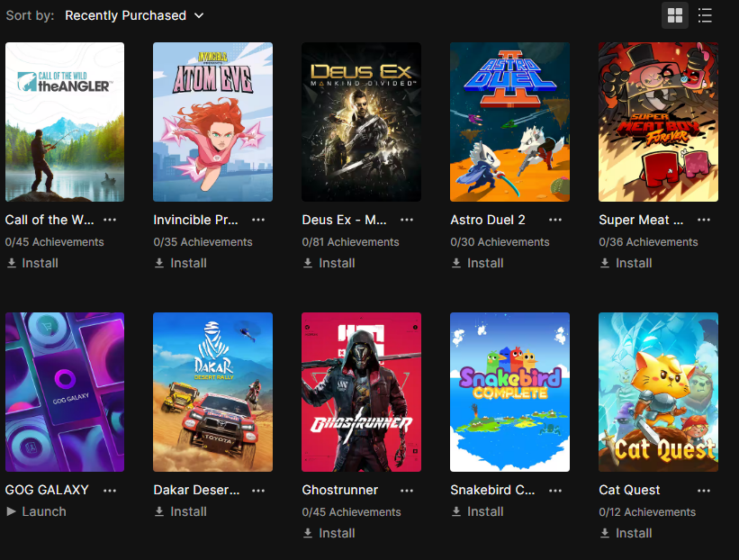739x560 pixels.
Task: Open the Astro Duel II cover art
Action: coord(510,122)
